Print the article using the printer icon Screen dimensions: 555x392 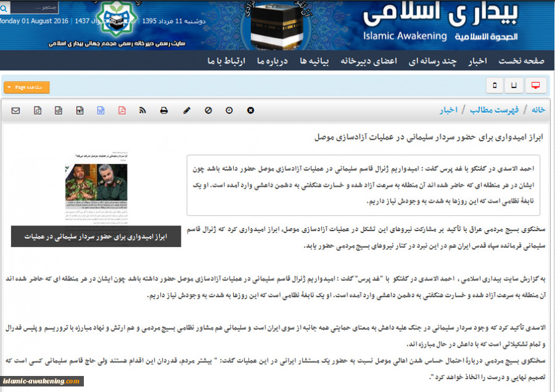tap(163, 110)
